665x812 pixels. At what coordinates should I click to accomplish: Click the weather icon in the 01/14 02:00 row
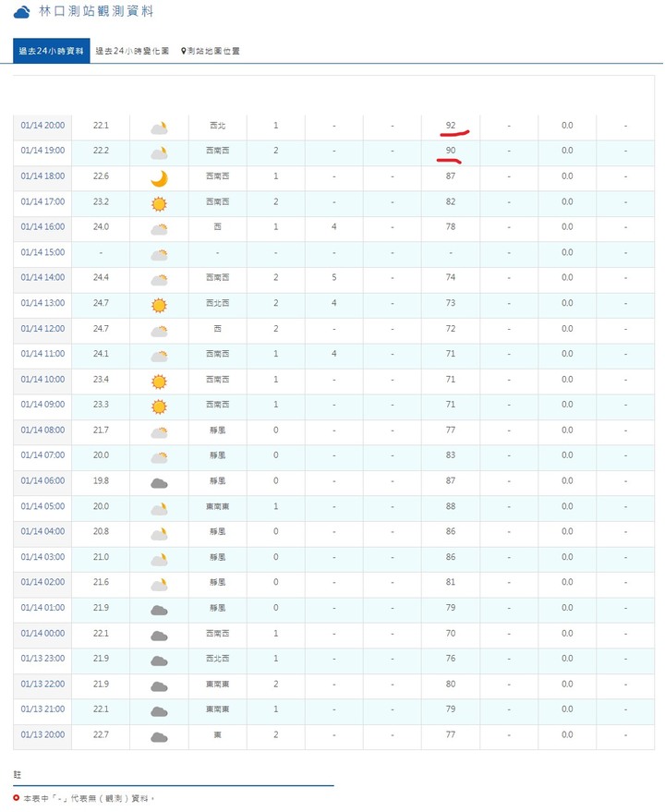pos(159,585)
